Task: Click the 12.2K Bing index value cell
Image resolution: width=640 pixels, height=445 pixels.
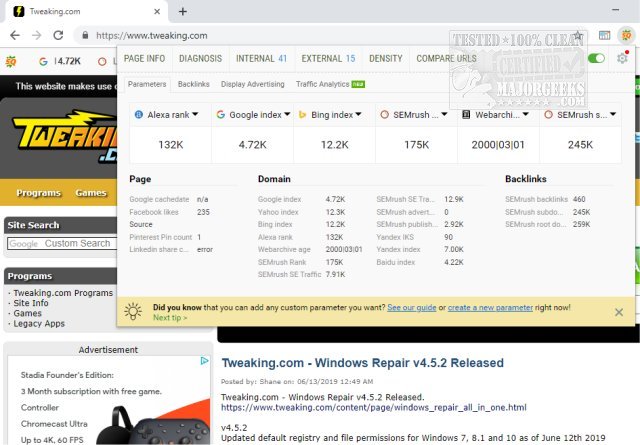Action: click(335, 145)
